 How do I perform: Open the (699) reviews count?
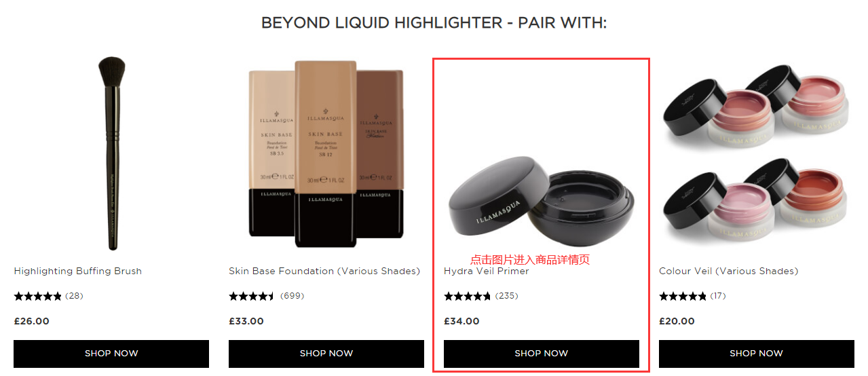(x=292, y=296)
